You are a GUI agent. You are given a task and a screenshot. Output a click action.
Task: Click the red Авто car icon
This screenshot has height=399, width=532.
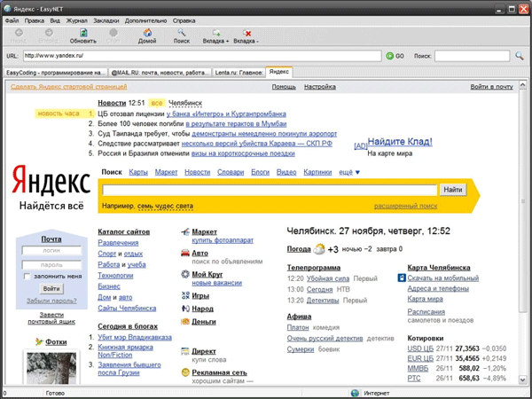click(185, 253)
